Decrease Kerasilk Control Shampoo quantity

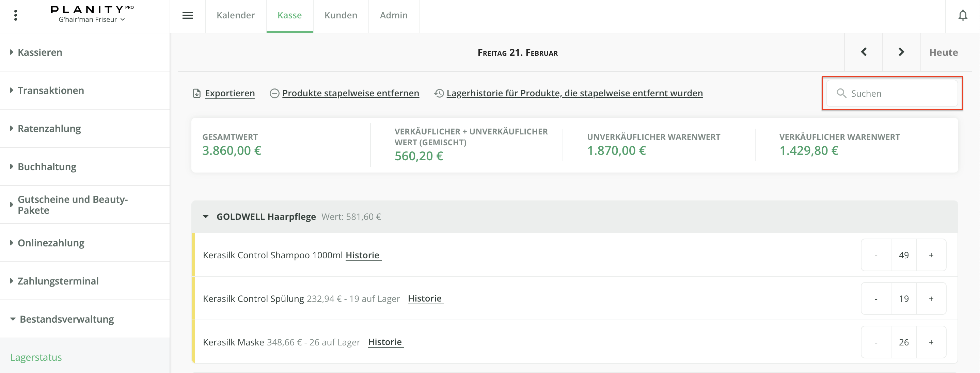coord(876,255)
